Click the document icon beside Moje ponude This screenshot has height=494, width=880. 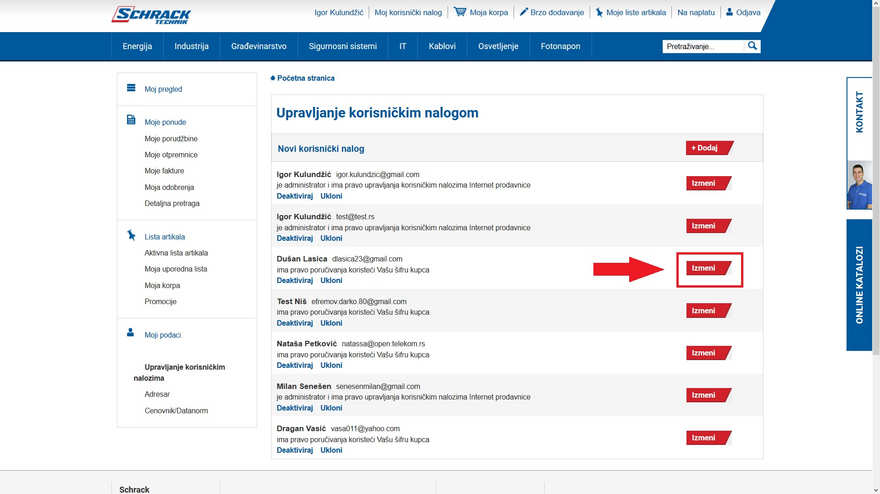(x=131, y=120)
